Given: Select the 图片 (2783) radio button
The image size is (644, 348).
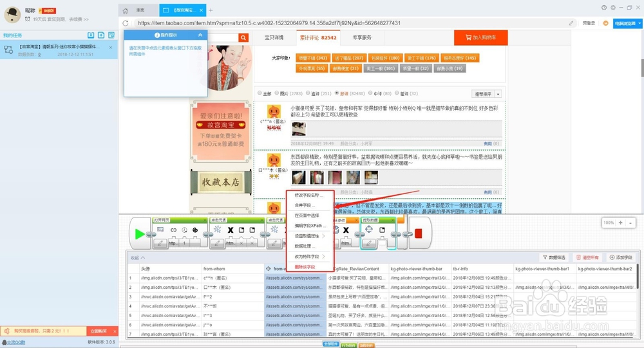Looking at the screenshot, I should click(x=277, y=93).
